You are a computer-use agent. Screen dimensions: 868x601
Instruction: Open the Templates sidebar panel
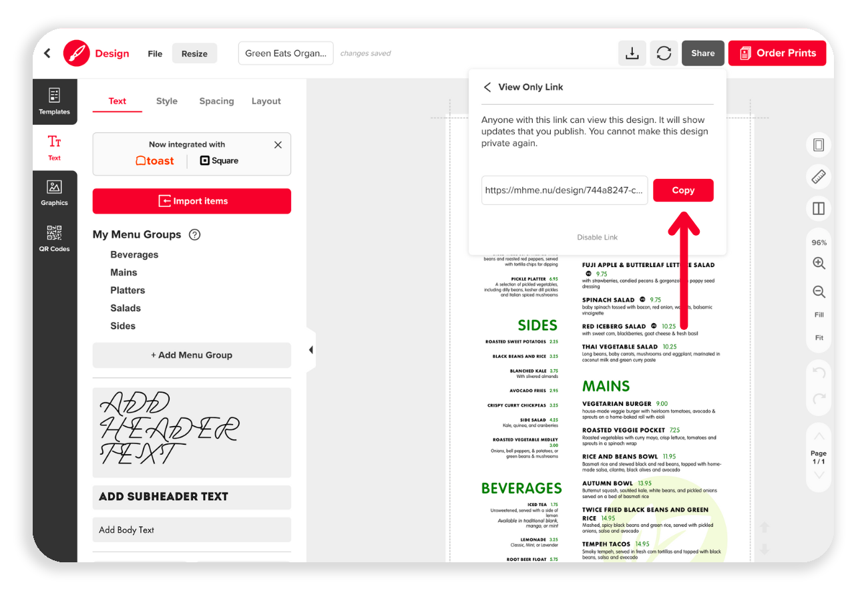54,102
